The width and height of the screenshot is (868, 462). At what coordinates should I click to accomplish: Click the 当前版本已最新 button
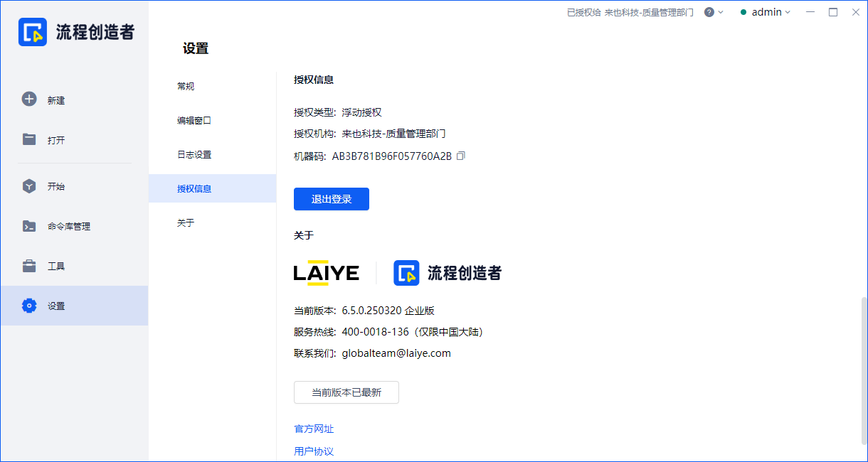coord(346,392)
